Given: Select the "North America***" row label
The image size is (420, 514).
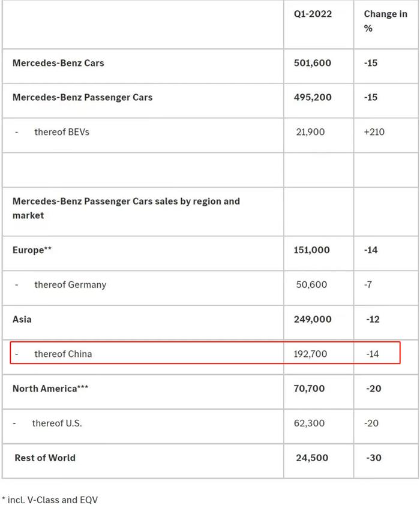Looking at the screenshot, I should [x=50, y=389].
